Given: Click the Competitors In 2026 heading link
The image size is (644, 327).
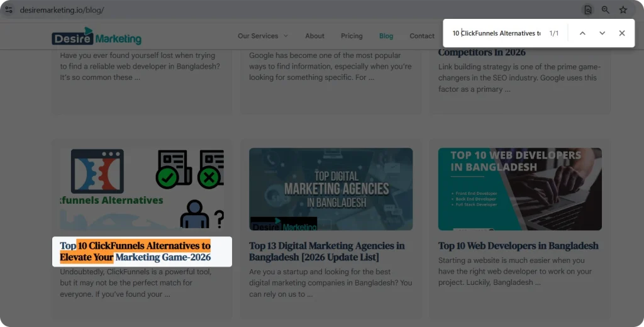Looking at the screenshot, I should click(482, 53).
